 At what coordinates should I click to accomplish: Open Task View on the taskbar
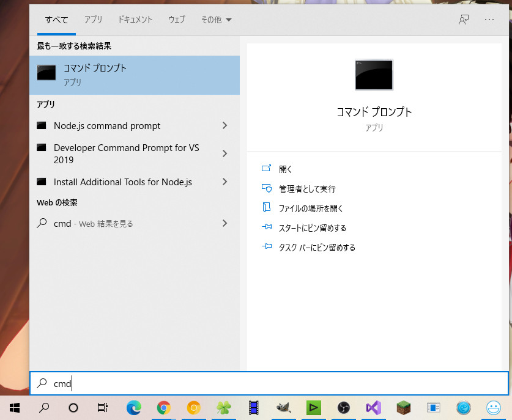pos(103,408)
